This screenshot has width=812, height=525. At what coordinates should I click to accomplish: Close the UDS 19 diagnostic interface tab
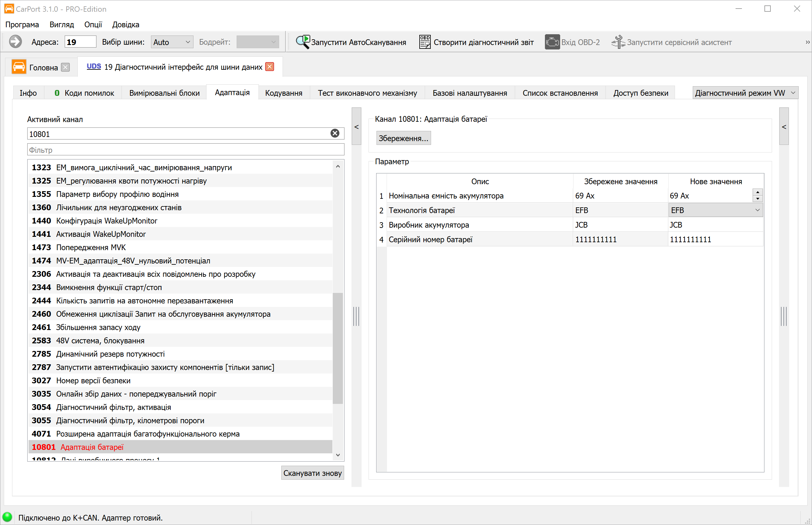point(270,67)
